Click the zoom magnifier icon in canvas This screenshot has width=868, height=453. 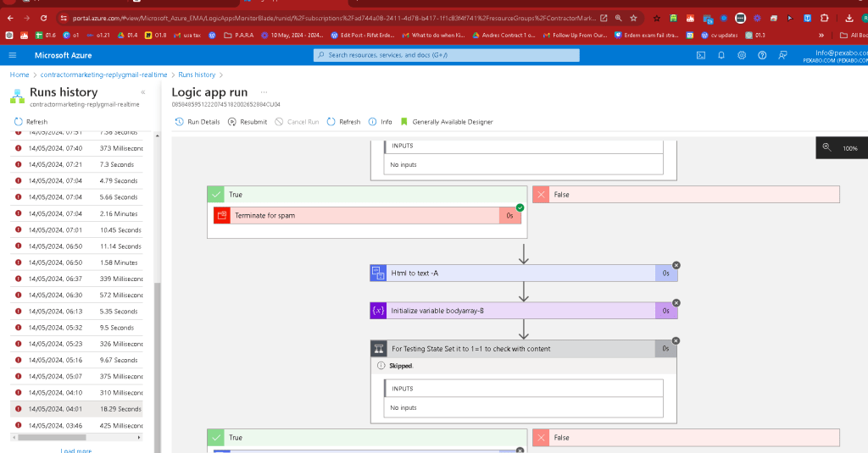(x=826, y=147)
